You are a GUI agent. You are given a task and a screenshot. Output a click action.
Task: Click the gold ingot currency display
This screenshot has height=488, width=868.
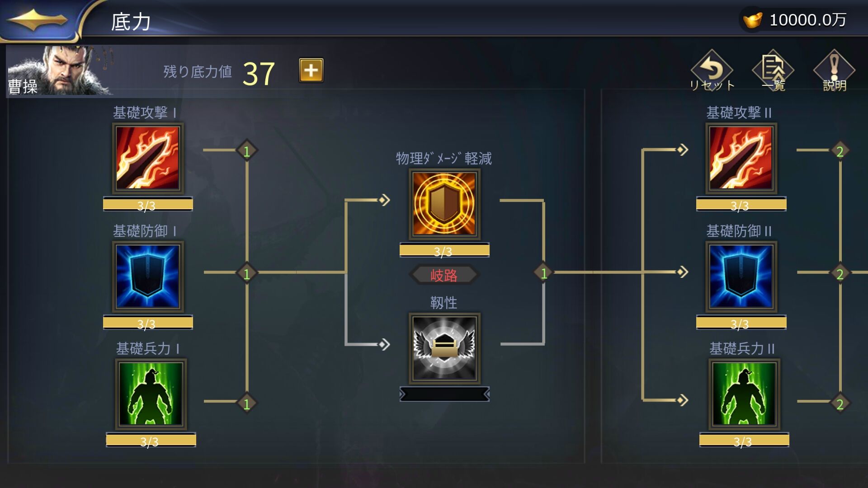click(x=794, y=20)
